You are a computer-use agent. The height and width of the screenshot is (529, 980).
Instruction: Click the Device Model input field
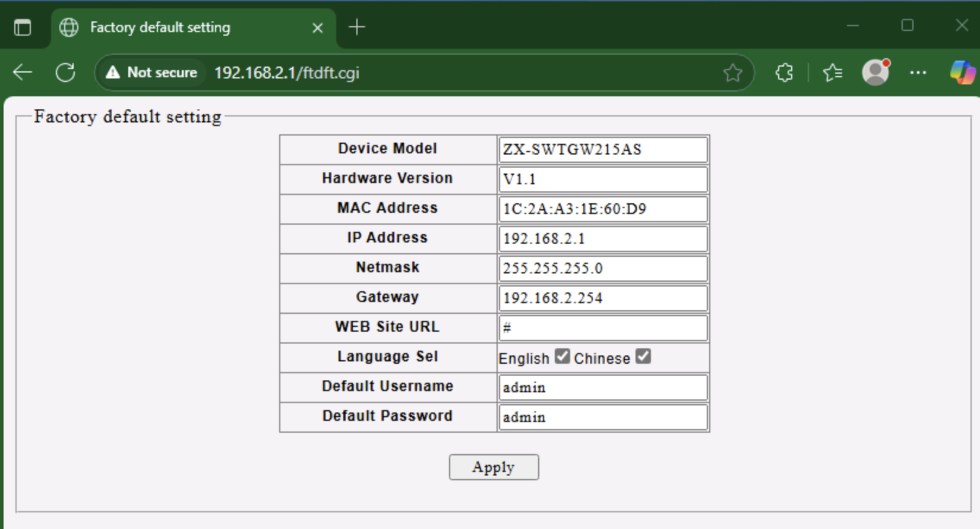pyautogui.click(x=603, y=150)
